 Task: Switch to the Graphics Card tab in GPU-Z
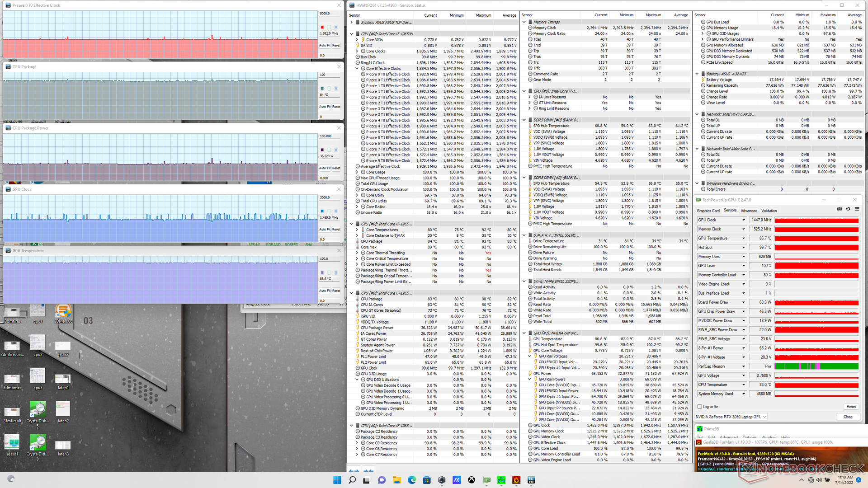tap(708, 211)
